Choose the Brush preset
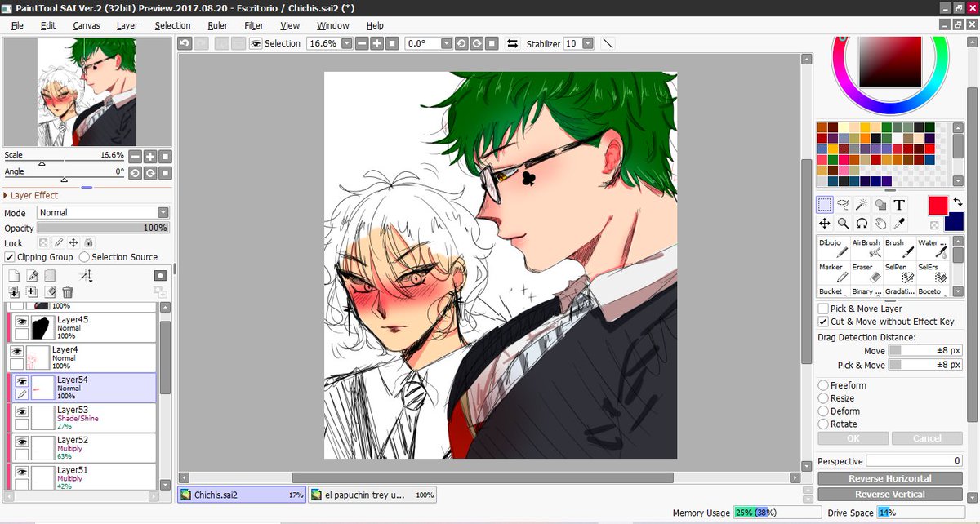980x524 pixels. (x=899, y=249)
